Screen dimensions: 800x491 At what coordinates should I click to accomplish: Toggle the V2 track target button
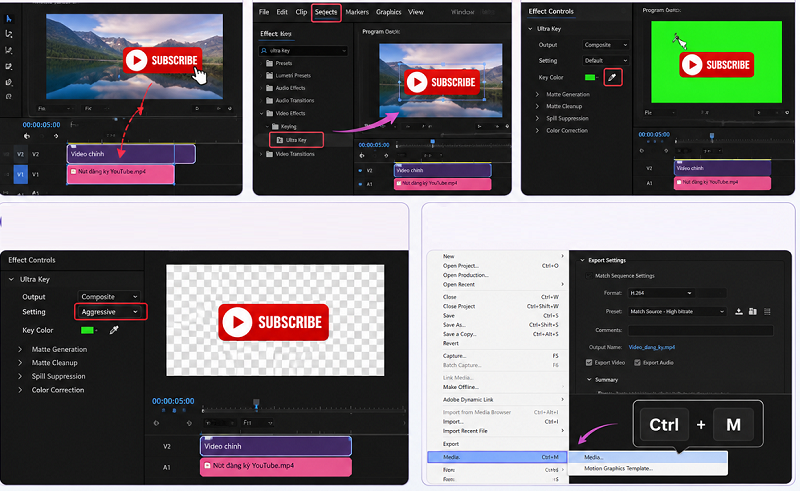point(20,154)
